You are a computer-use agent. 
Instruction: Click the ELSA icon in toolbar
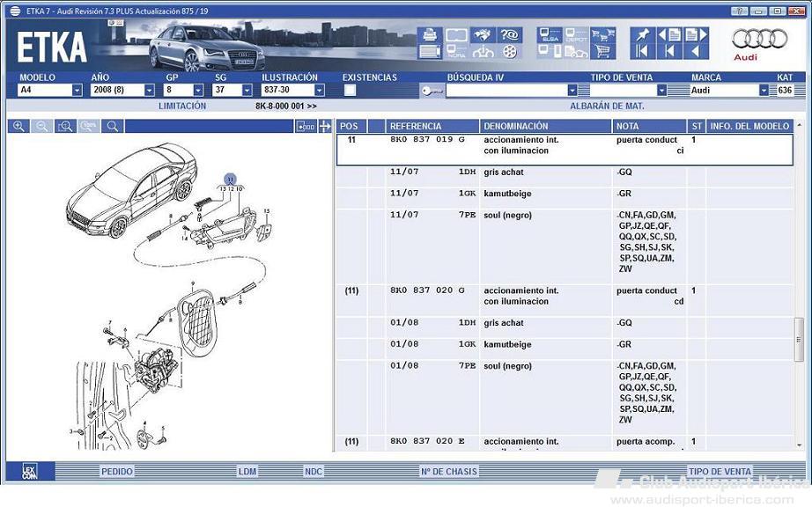550,35
